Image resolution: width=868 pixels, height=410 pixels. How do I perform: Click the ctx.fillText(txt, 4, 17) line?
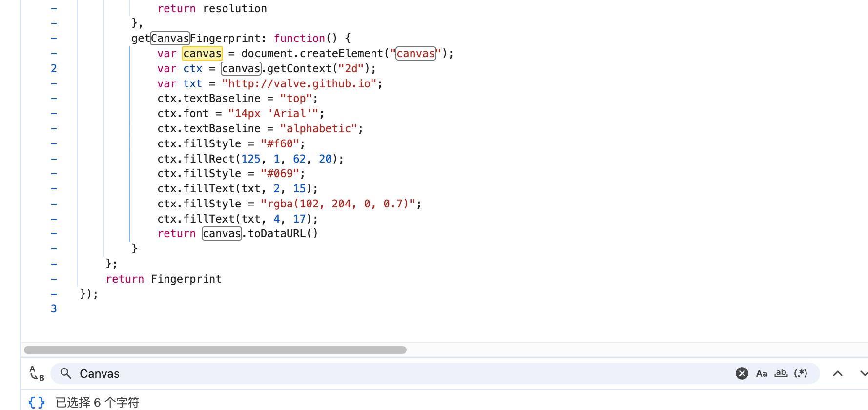(238, 219)
